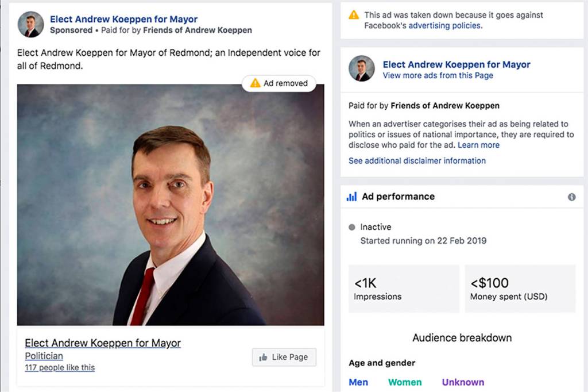Click the page avatar in the right panel
The height and width of the screenshot is (392, 588).
[x=362, y=69]
